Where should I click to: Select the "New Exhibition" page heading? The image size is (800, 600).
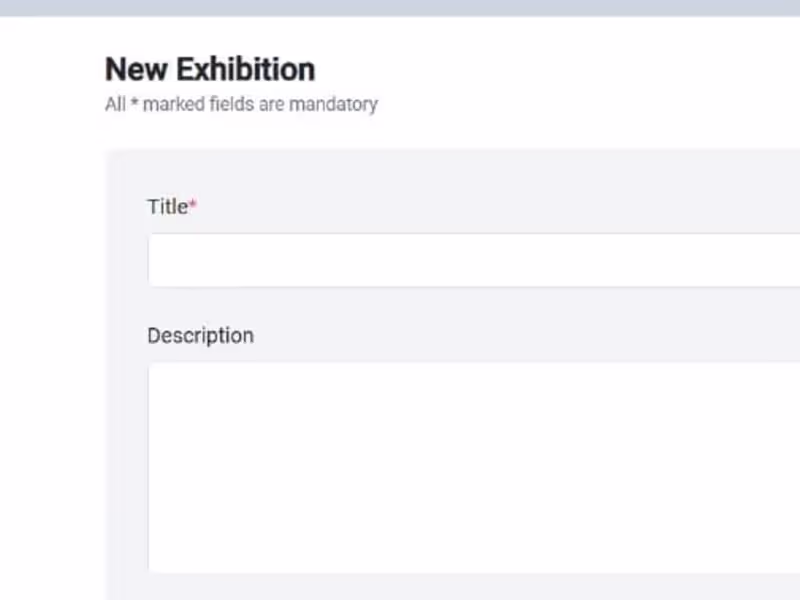coord(210,70)
